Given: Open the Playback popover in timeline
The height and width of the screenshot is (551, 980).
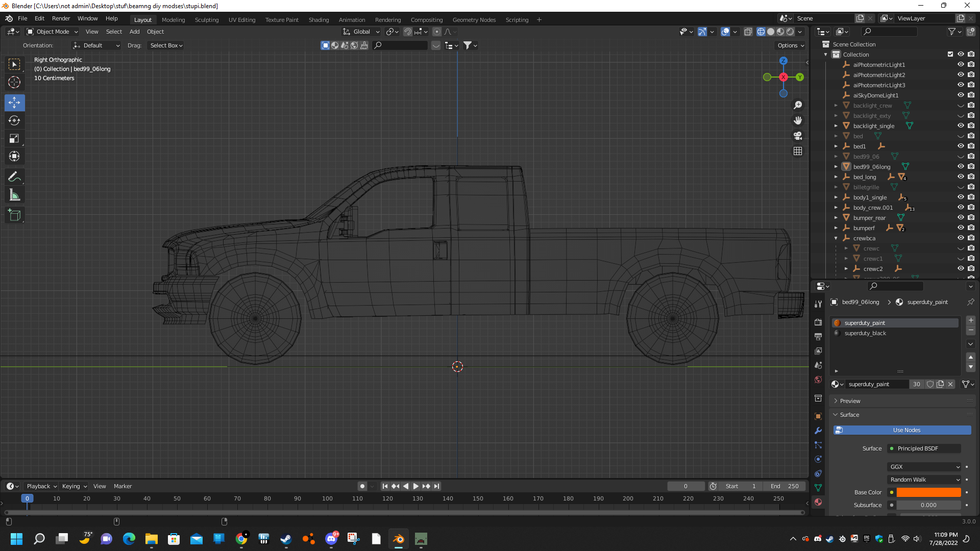Looking at the screenshot, I should point(41,486).
